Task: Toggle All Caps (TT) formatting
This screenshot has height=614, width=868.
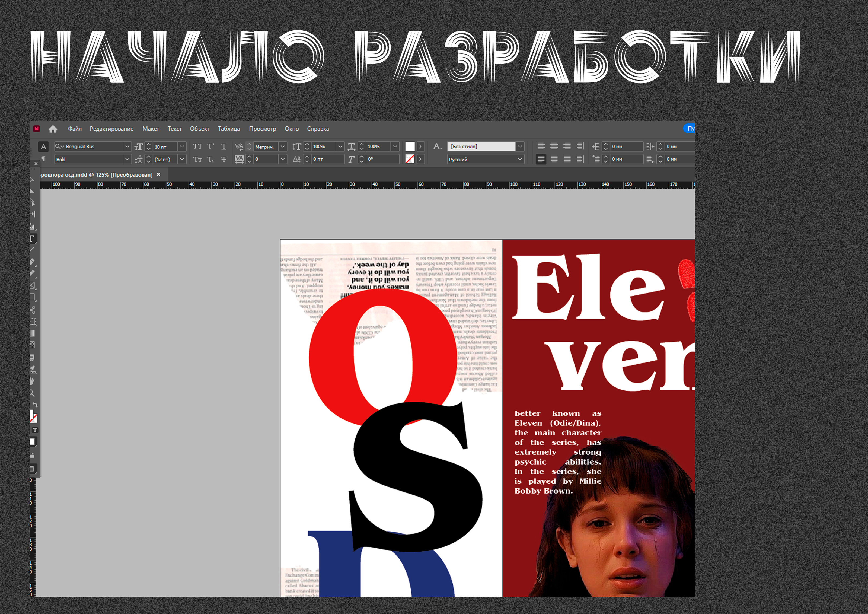Action: pyautogui.click(x=197, y=146)
